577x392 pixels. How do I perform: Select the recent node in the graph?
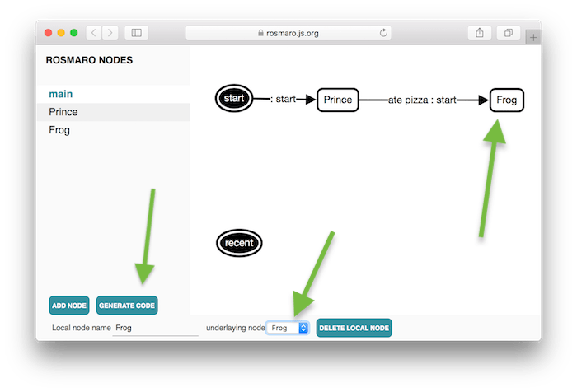pyautogui.click(x=239, y=243)
